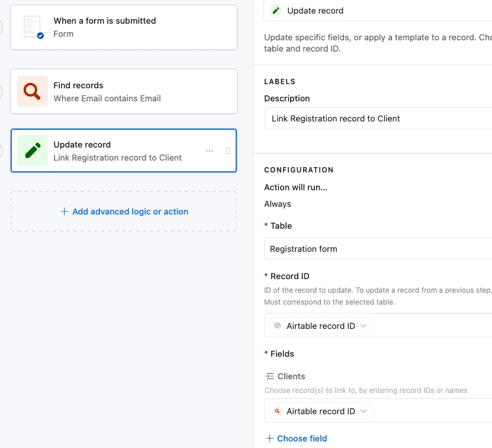Click the green pencil icon on Update record step
492x448 pixels.
(33, 151)
